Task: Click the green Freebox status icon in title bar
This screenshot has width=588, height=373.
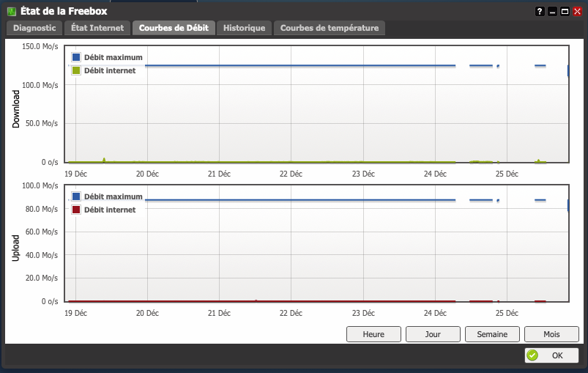Action: (12, 12)
